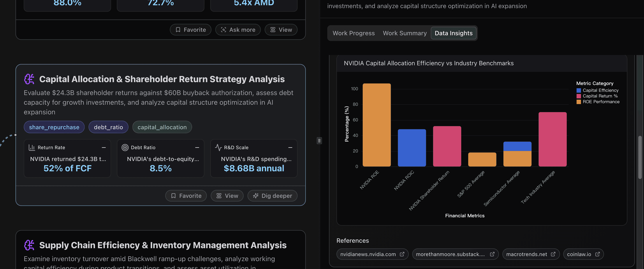Open the coinlaw.io reference link

click(583, 254)
